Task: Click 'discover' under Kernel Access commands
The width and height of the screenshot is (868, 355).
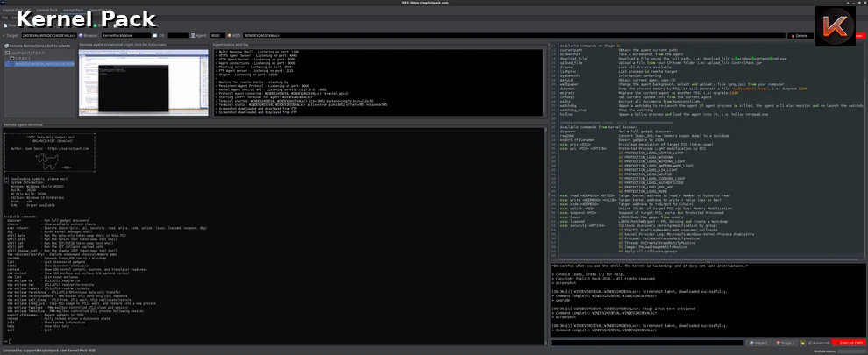Action: coord(568,131)
